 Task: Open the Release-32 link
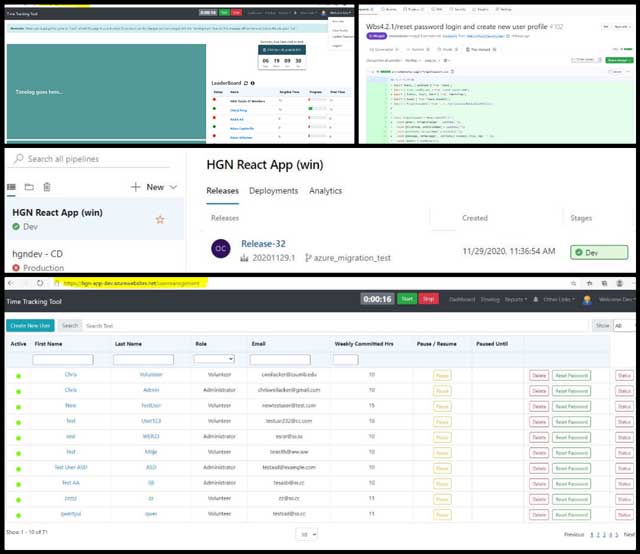point(265,242)
